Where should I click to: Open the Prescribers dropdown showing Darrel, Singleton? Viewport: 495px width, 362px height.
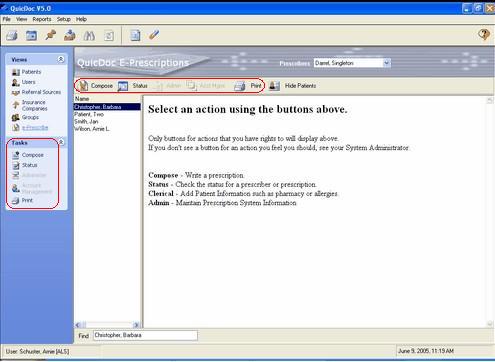click(352, 63)
